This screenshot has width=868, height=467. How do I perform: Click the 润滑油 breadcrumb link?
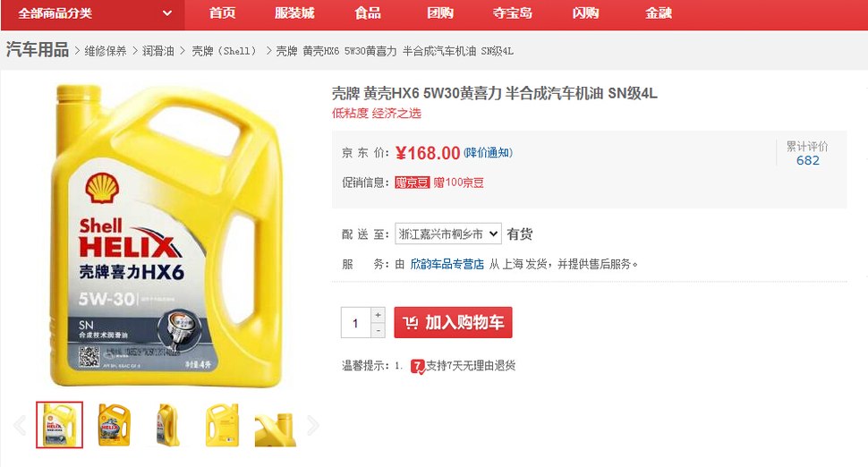157,51
